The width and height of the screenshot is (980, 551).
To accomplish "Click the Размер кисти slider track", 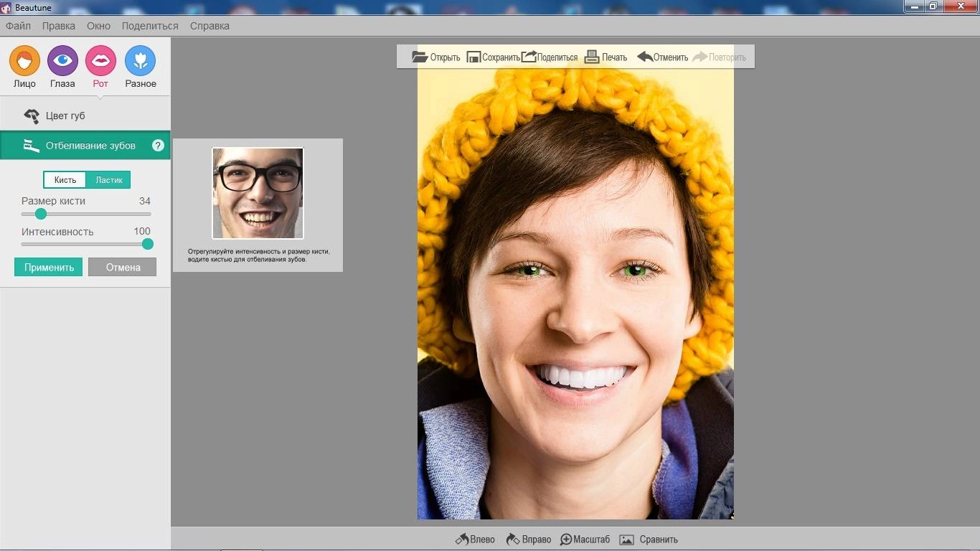I will [x=86, y=214].
